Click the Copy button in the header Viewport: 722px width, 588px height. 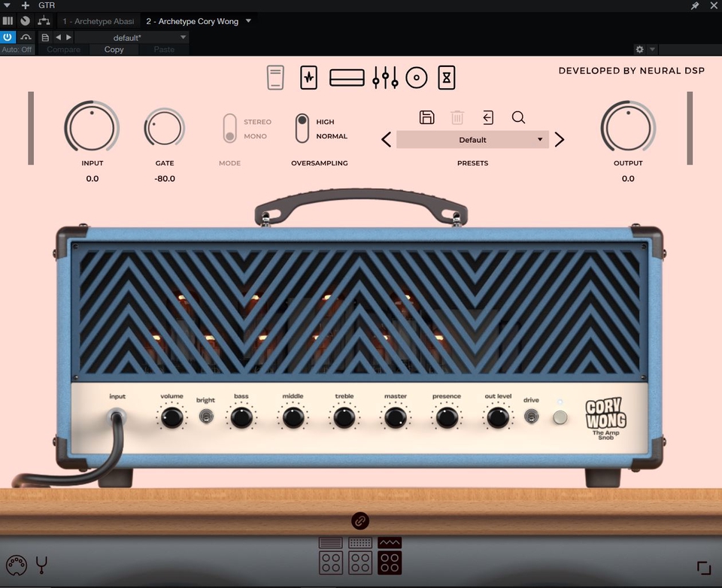click(113, 49)
